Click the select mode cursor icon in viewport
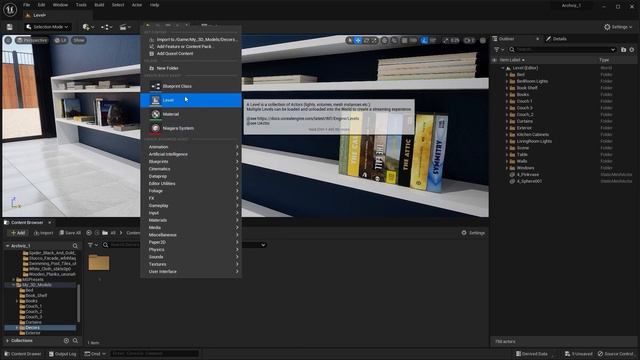 tap(350, 40)
